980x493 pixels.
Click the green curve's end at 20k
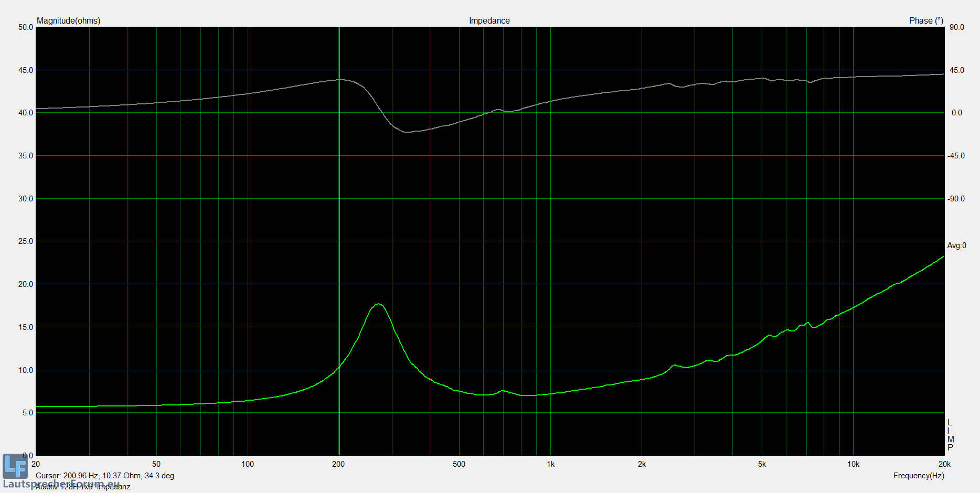(x=943, y=257)
